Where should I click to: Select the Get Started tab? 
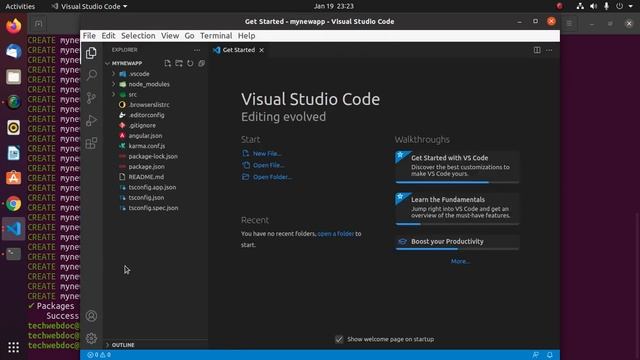click(238, 50)
